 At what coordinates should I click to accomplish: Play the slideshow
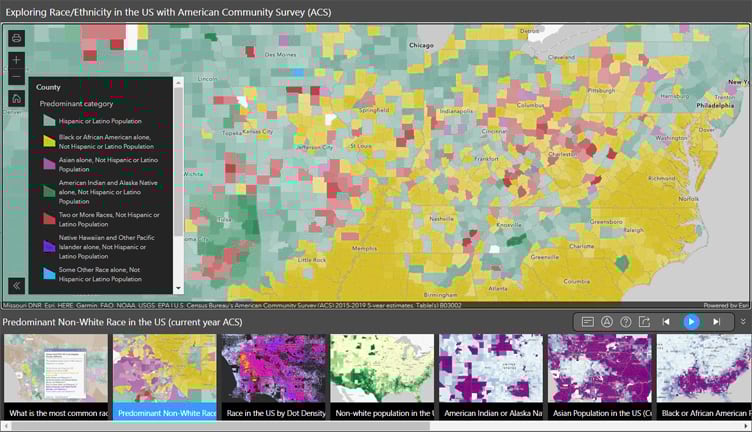(x=691, y=322)
